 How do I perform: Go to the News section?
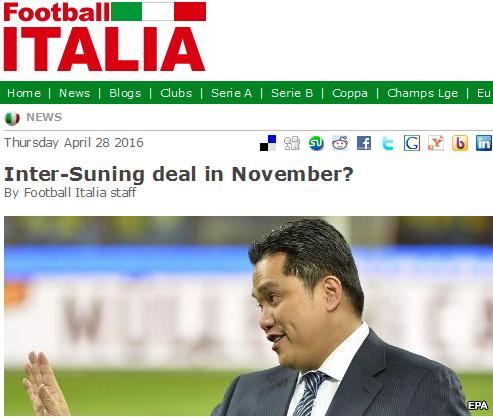pos(75,93)
